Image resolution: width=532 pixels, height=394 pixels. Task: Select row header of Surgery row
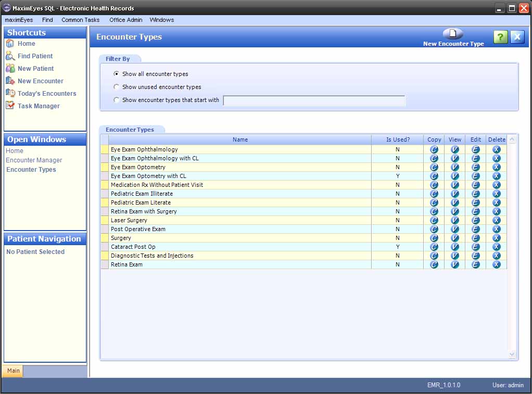click(x=105, y=238)
